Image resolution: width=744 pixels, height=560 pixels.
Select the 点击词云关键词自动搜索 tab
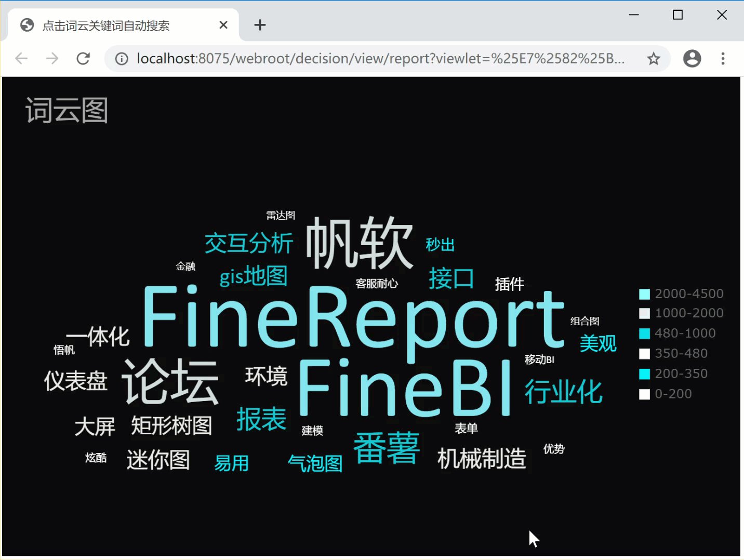tap(124, 25)
